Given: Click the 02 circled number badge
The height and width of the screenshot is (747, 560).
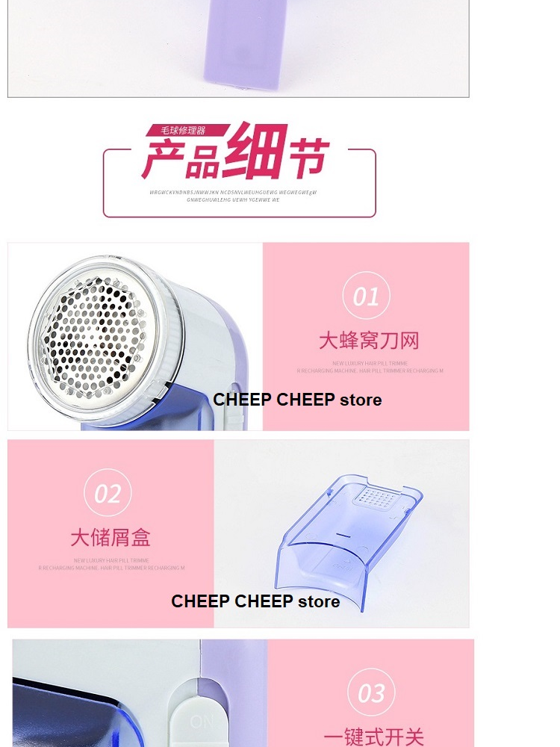Looking at the screenshot, I should point(108,492).
